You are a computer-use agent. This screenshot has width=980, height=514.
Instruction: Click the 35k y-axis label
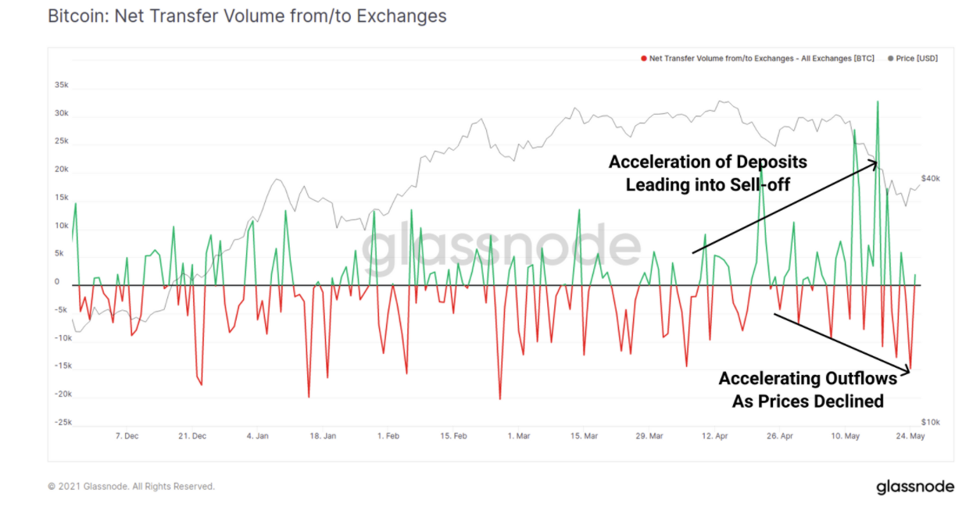click(62, 85)
